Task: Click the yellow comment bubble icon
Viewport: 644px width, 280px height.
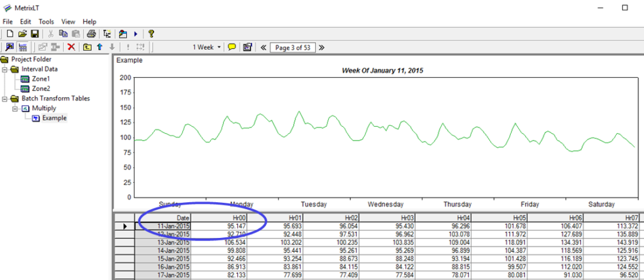Action: [232, 47]
